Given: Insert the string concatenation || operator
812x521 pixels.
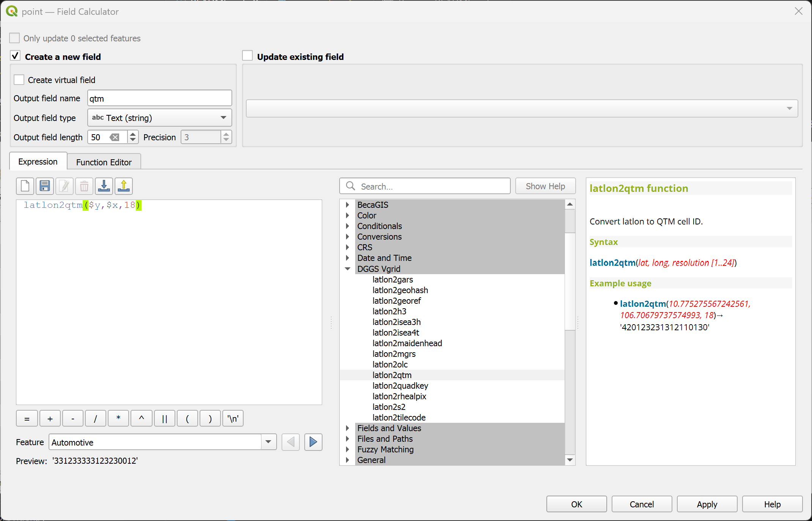Looking at the screenshot, I should pos(164,419).
